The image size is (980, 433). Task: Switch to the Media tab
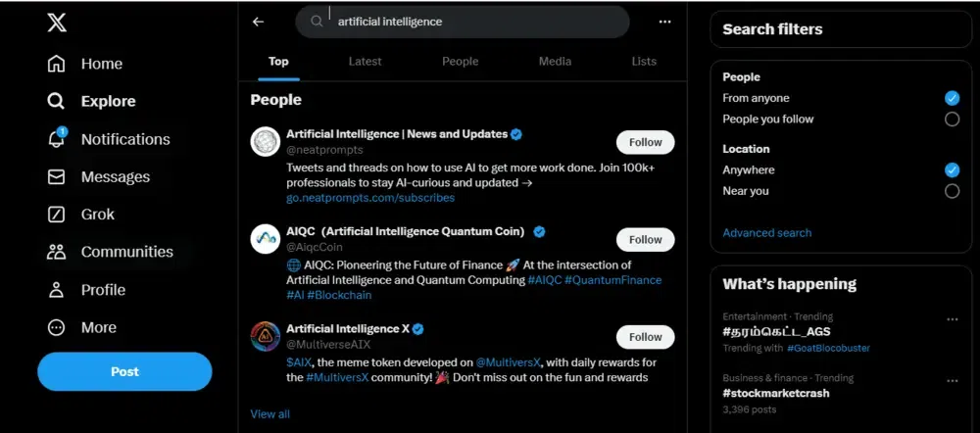(x=555, y=61)
